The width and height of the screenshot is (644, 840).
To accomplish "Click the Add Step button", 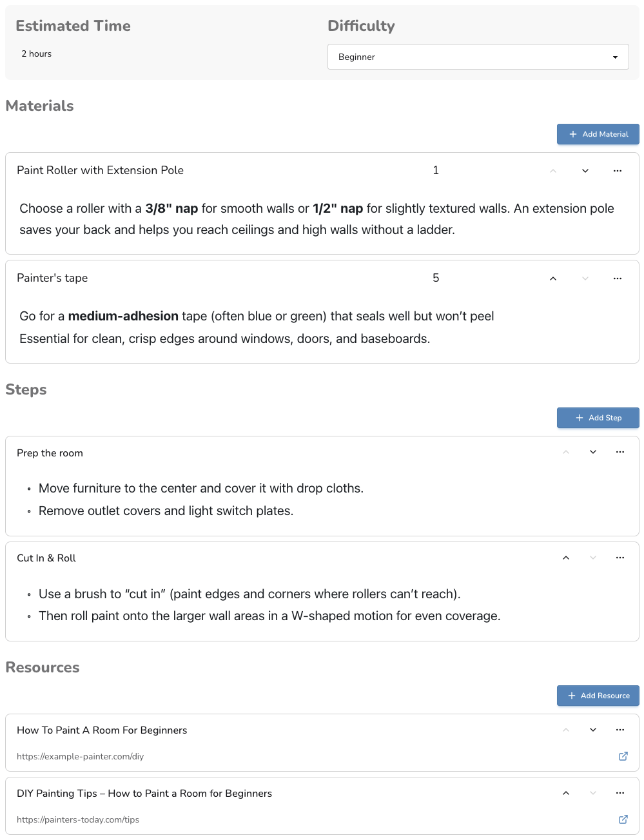I will pyautogui.click(x=598, y=418).
